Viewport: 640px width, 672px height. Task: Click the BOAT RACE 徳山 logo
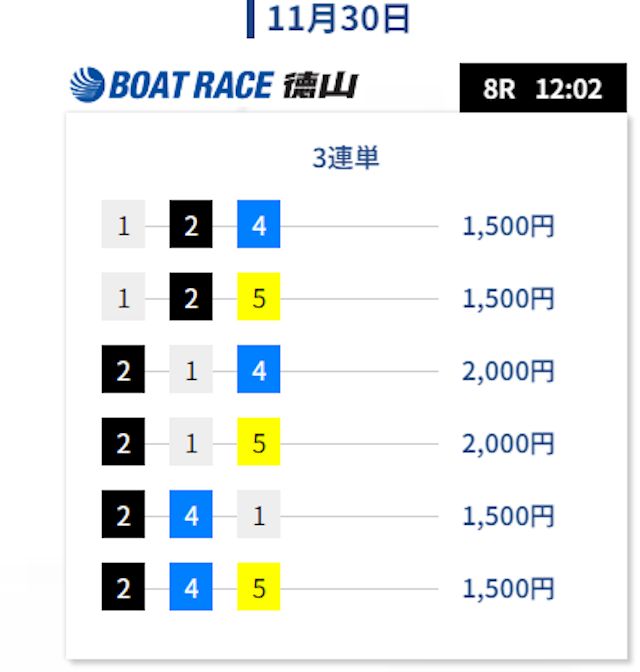click(214, 85)
